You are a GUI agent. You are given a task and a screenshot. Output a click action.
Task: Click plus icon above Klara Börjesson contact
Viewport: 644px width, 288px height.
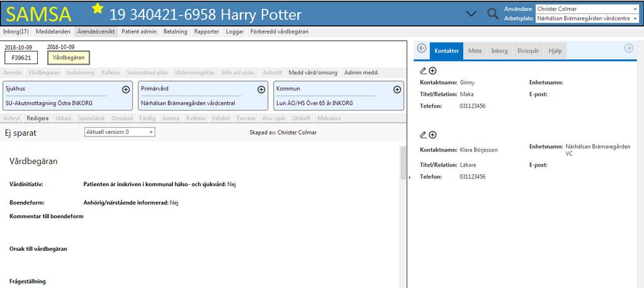[x=432, y=135]
